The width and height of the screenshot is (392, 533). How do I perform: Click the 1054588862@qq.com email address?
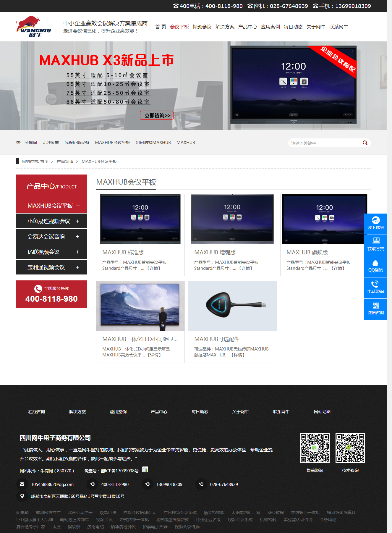click(52, 484)
